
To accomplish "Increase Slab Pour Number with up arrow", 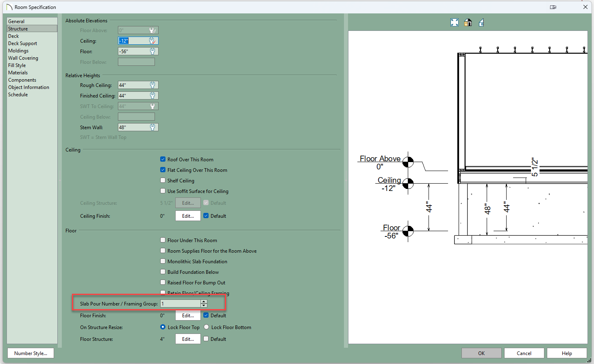I will click(204, 302).
